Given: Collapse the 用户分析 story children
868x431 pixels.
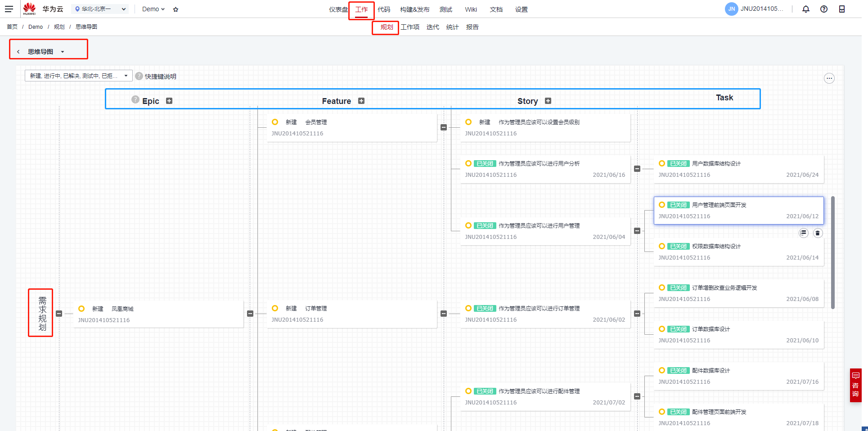Looking at the screenshot, I should click(637, 169).
